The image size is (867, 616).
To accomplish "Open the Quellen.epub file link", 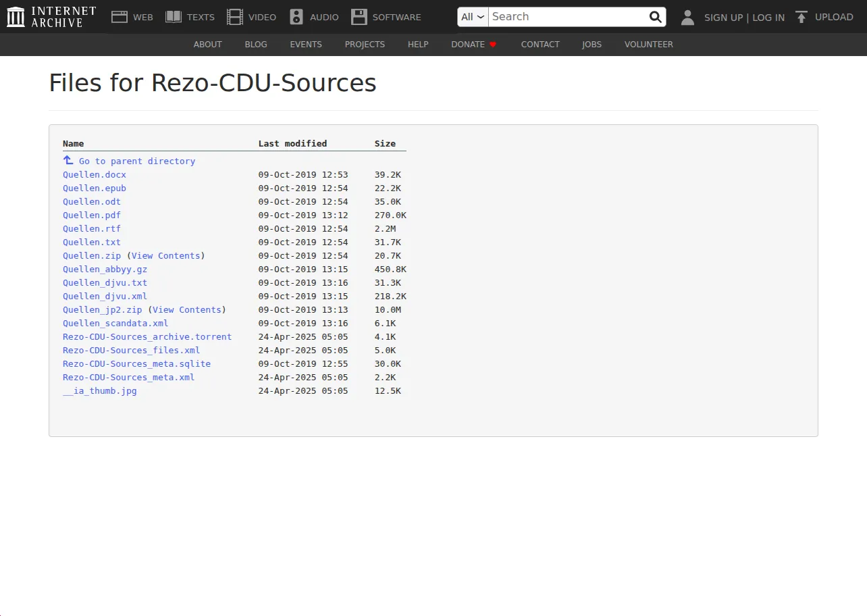I will point(95,188).
